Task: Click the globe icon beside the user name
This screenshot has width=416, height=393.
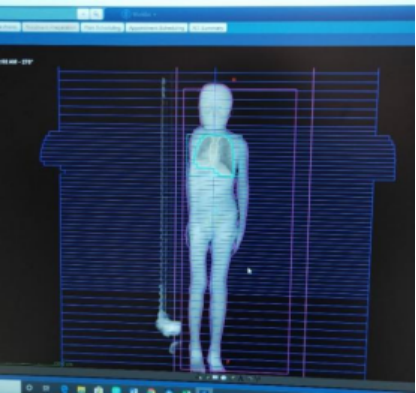Action: pos(126,14)
